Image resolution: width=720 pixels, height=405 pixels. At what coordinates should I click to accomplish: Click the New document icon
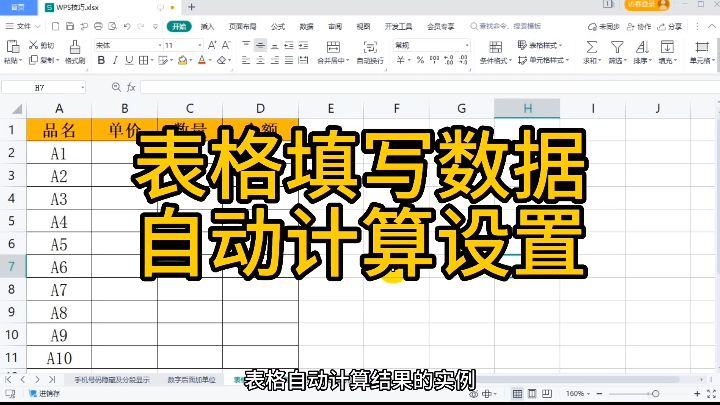coord(56,26)
